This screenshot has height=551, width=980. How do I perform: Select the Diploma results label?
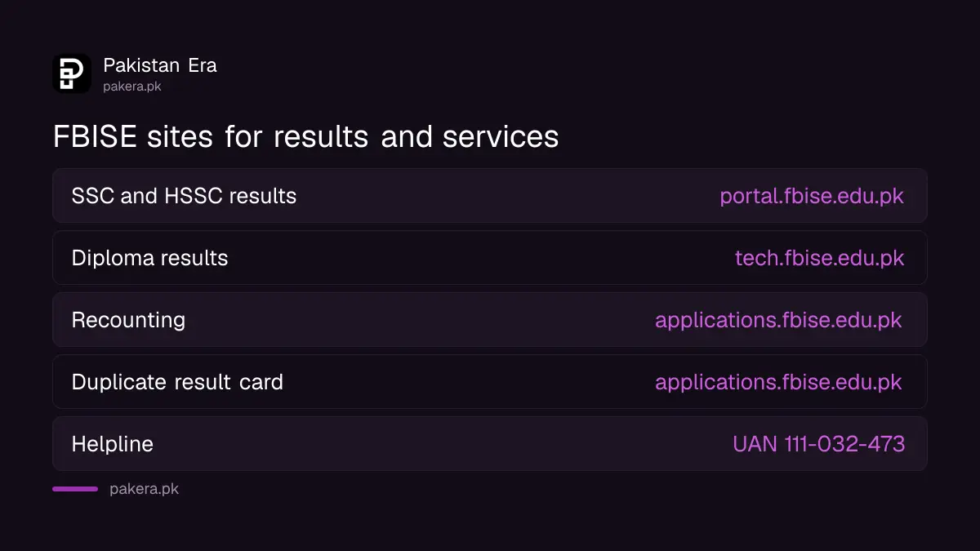click(x=149, y=258)
